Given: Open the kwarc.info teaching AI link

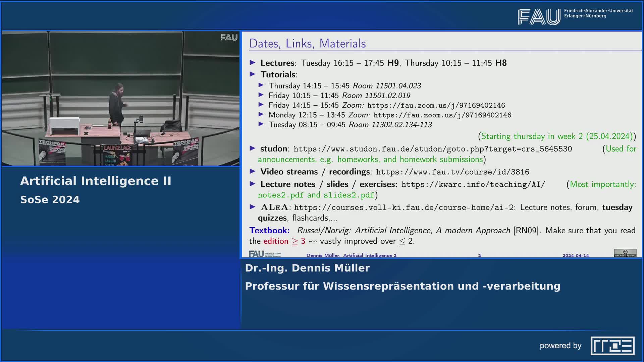Looking at the screenshot, I should [x=473, y=184].
